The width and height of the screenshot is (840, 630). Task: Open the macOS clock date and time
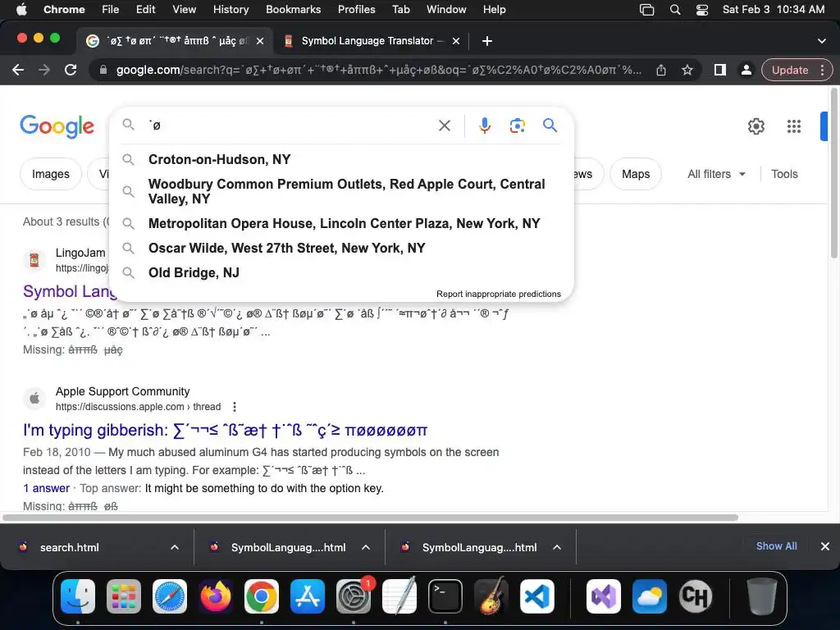[x=773, y=10]
